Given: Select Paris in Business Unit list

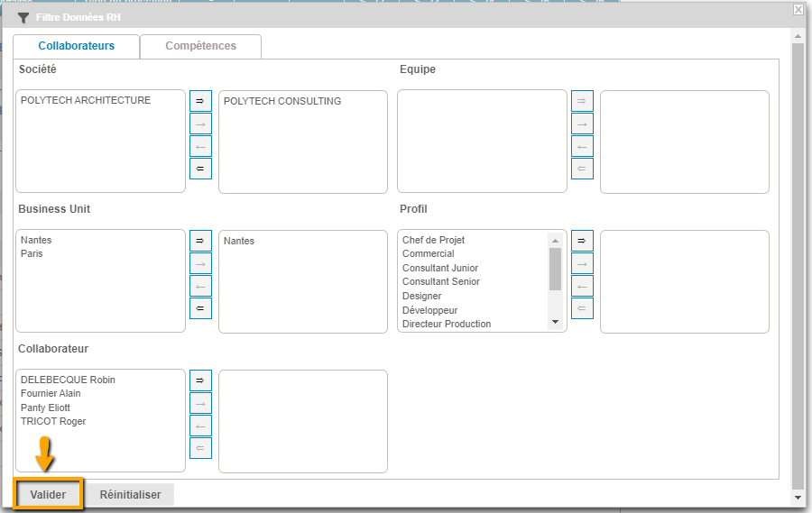Looking at the screenshot, I should pos(32,254).
